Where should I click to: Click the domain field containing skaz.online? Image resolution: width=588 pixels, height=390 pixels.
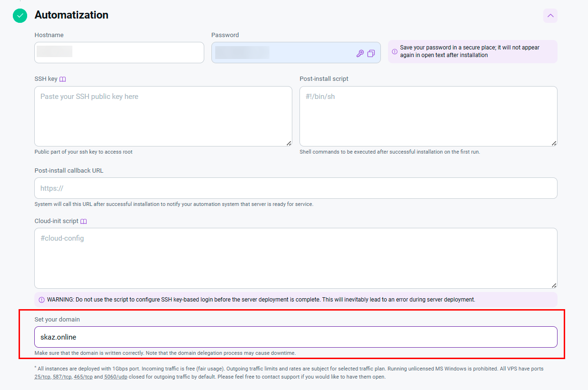(x=295, y=337)
